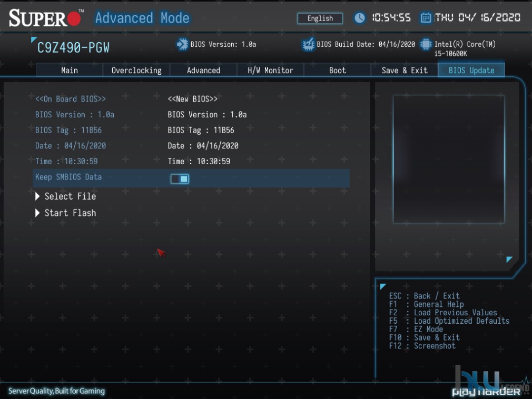The image size is (532, 399).
Task: Click New BIOS Version 1.0a text
Action: pos(207,115)
